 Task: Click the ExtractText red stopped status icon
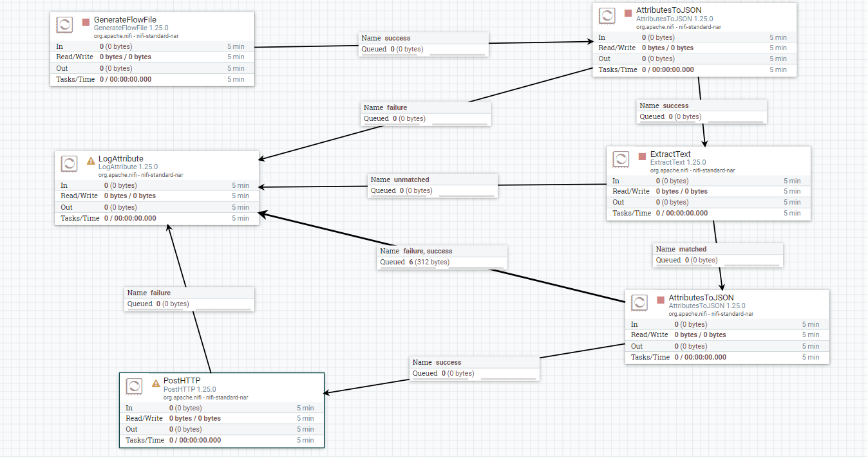click(x=642, y=156)
